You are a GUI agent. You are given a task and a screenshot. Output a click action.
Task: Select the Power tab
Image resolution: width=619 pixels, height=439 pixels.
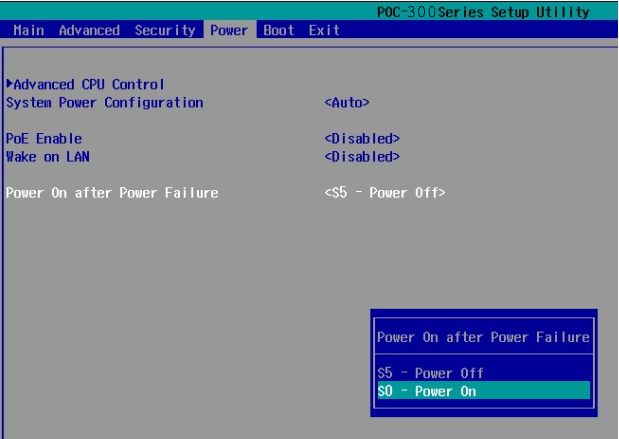(229, 30)
